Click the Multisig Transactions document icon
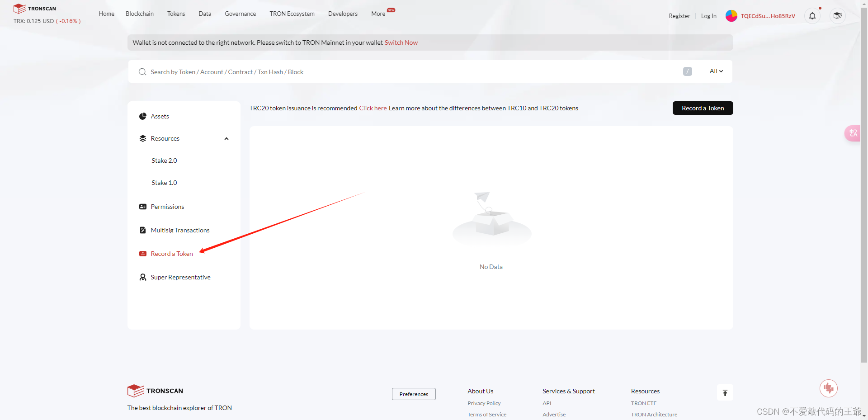 point(143,230)
